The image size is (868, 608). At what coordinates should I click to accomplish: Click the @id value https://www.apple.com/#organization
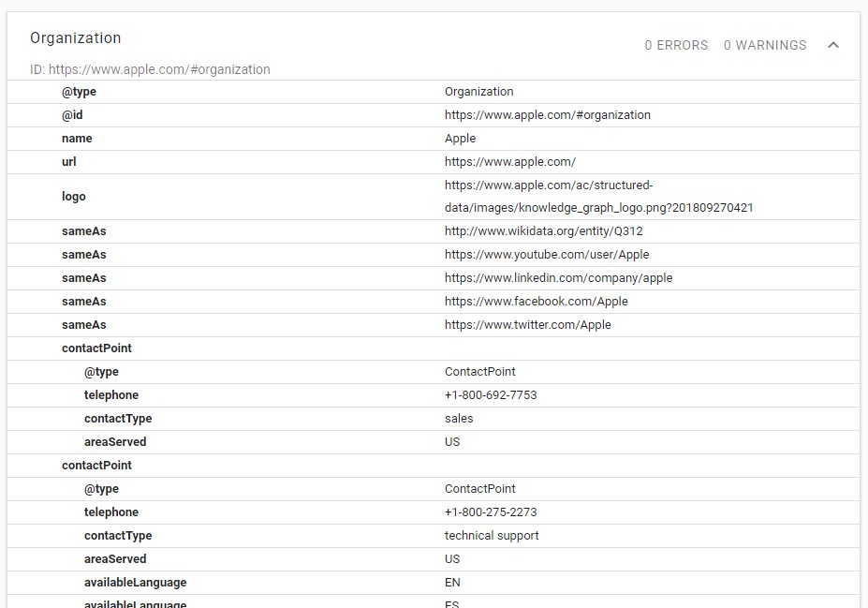[548, 114]
